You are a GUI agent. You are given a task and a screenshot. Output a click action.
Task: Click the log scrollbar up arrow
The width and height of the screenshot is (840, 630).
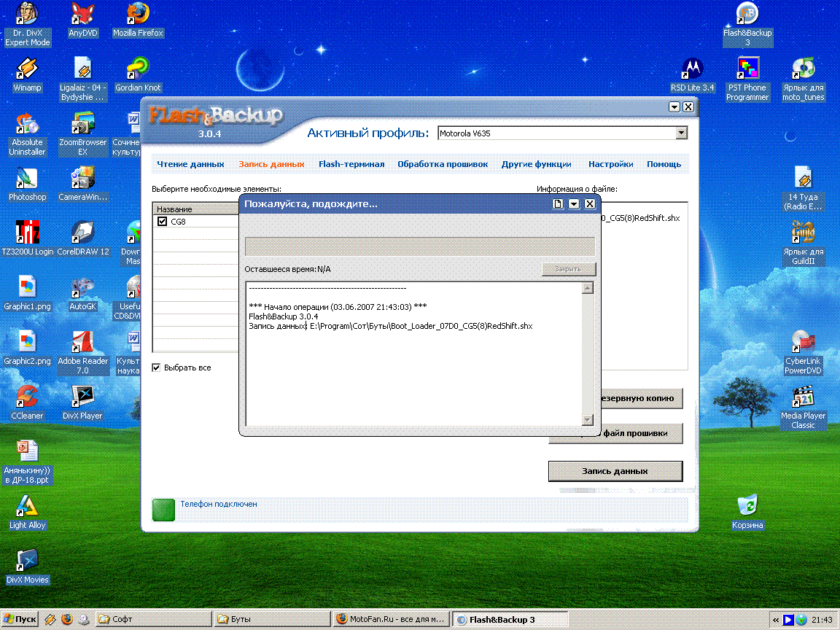tap(588, 288)
